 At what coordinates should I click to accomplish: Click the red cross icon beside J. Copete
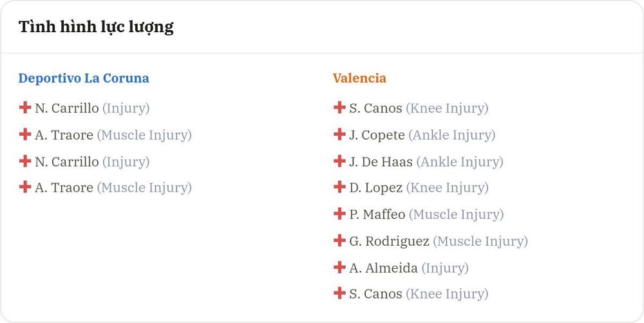(x=339, y=134)
